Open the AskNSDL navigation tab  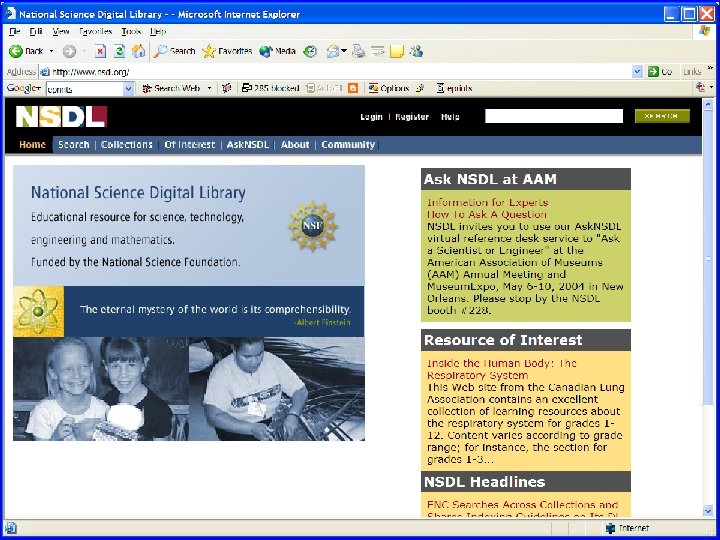pyautogui.click(x=248, y=145)
